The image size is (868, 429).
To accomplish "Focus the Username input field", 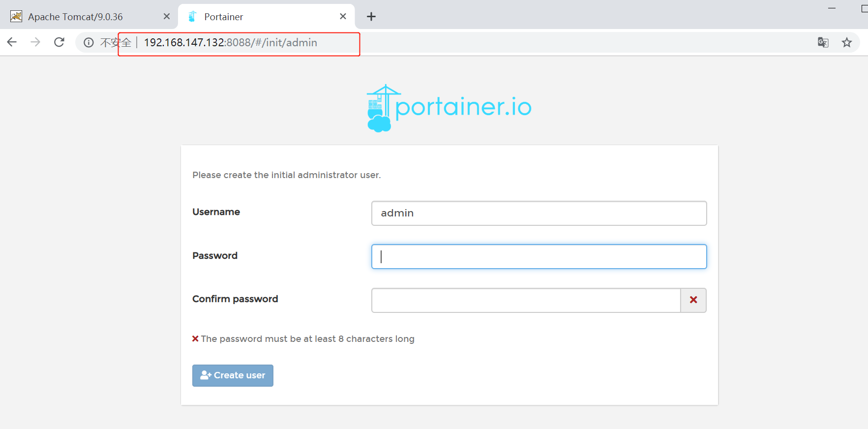I will coord(539,213).
